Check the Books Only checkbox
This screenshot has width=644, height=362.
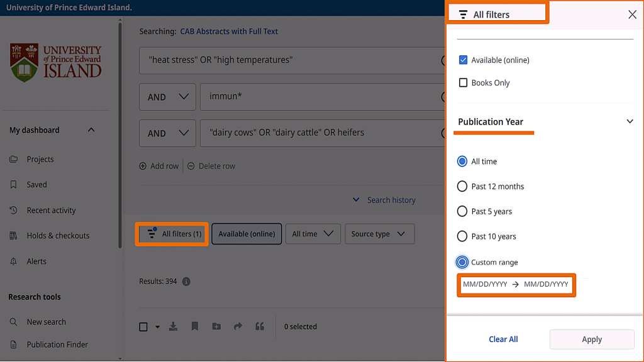(x=464, y=83)
